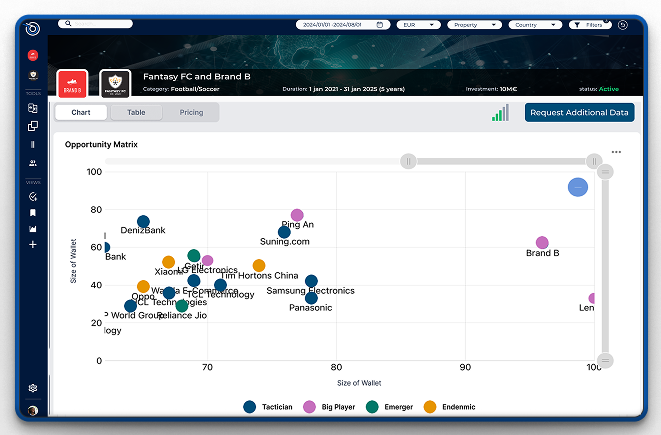Grab the right handle of horizontal zoom slider
The image size is (661, 435).
point(594,161)
